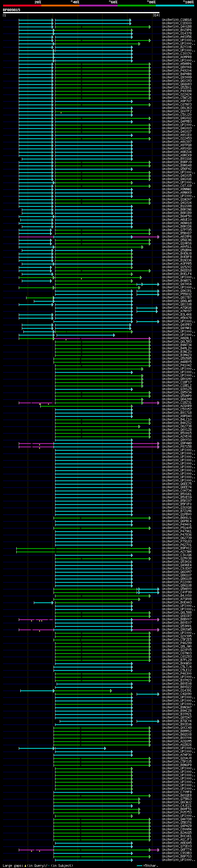Select hit UniRef100_A7QKU6
Screen dimensions: 197x868
176,308
